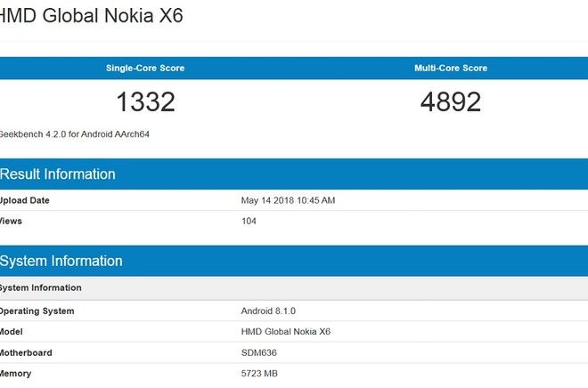Select the May 14 2018 upload date value

click(288, 200)
